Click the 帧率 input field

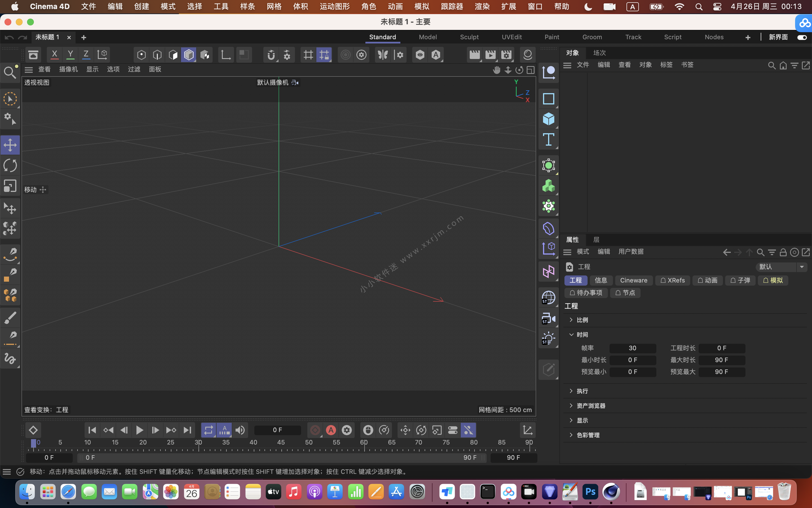tap(632, 348)
